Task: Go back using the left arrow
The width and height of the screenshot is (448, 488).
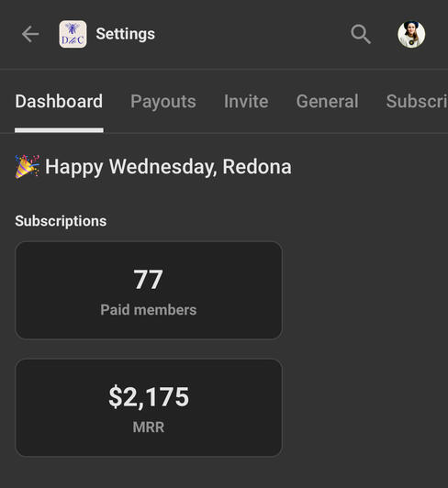Action: [30, 34]
